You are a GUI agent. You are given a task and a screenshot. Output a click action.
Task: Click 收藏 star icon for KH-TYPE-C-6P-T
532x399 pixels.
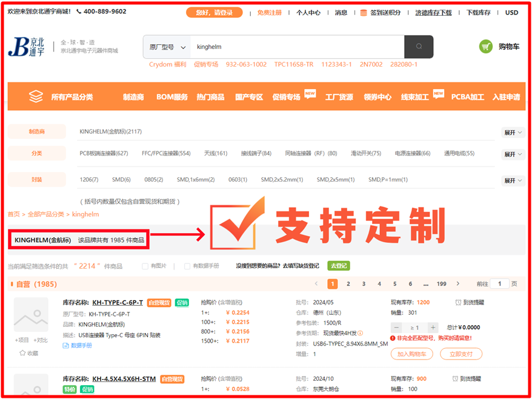point(22,353)
